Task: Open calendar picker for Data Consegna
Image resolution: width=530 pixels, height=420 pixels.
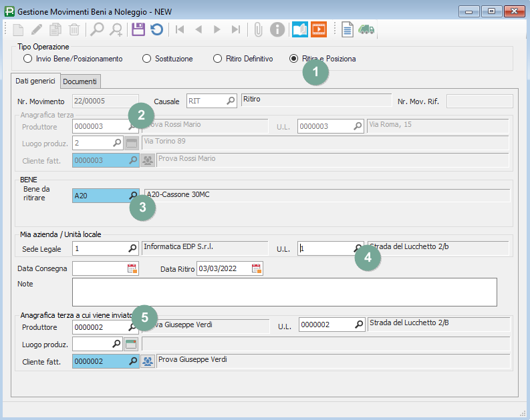Action: click(x=132, y=269)
